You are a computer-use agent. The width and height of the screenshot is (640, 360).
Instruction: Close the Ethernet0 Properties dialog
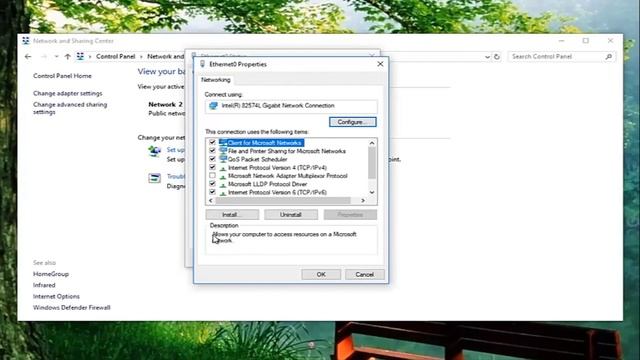[380, 64]
